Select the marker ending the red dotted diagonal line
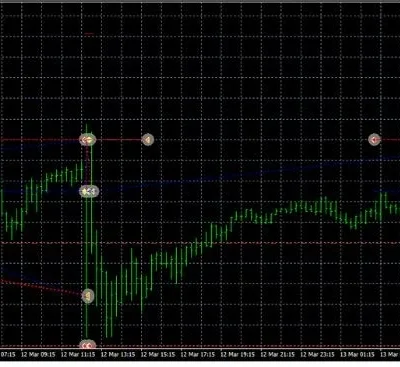 tap(88, 296)
